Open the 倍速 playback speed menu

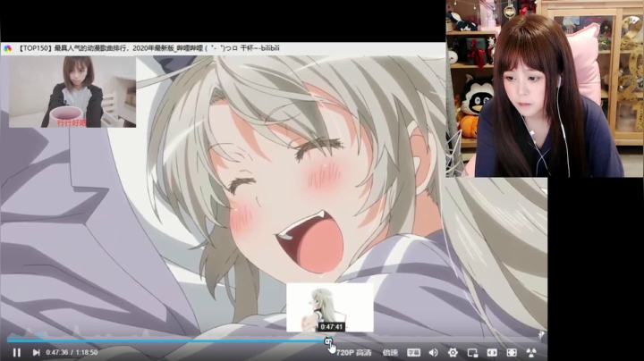390,352
